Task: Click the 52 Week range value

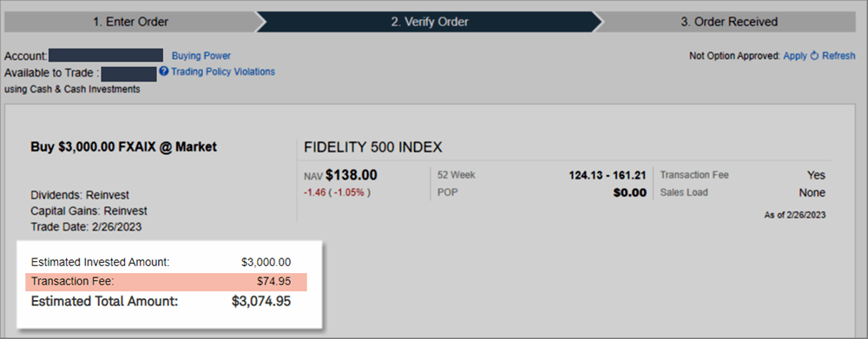Action: click(608, 175)
